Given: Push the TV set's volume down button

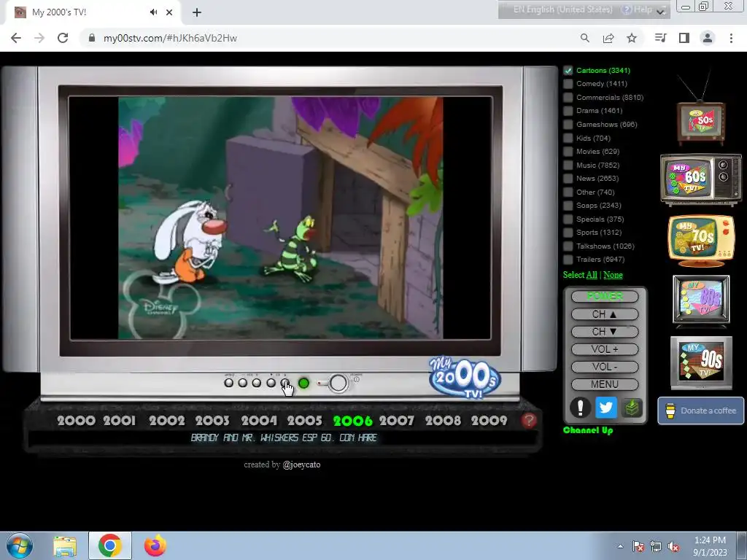Looking at the screenshot, I should click(242, 383).
